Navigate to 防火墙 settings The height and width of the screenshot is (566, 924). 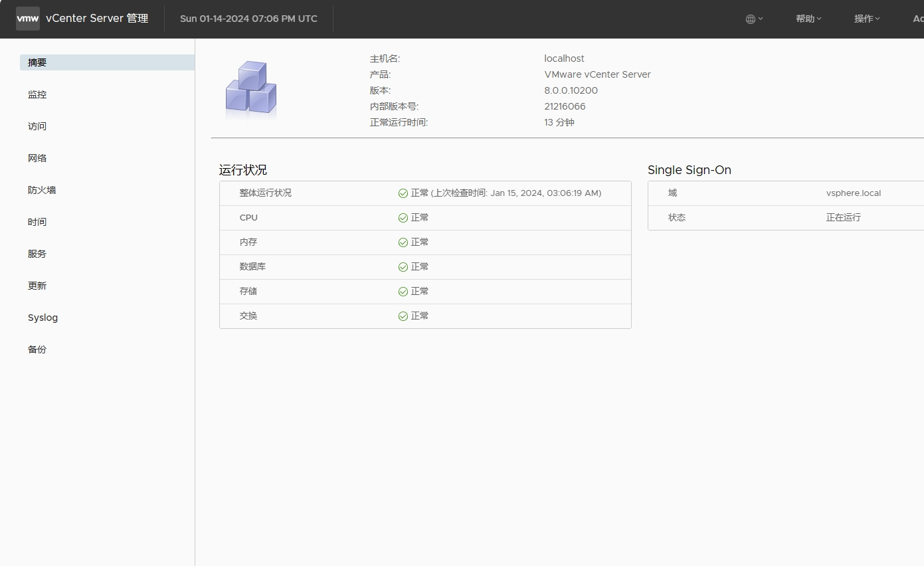point(42,190)
